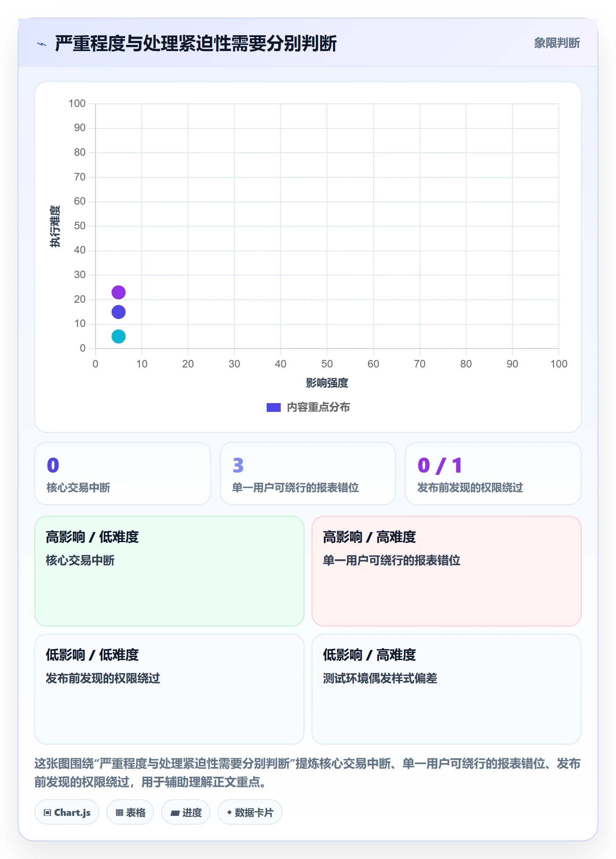
Task: Click the 数据卡片 tag chip
Action: [250, 812]
